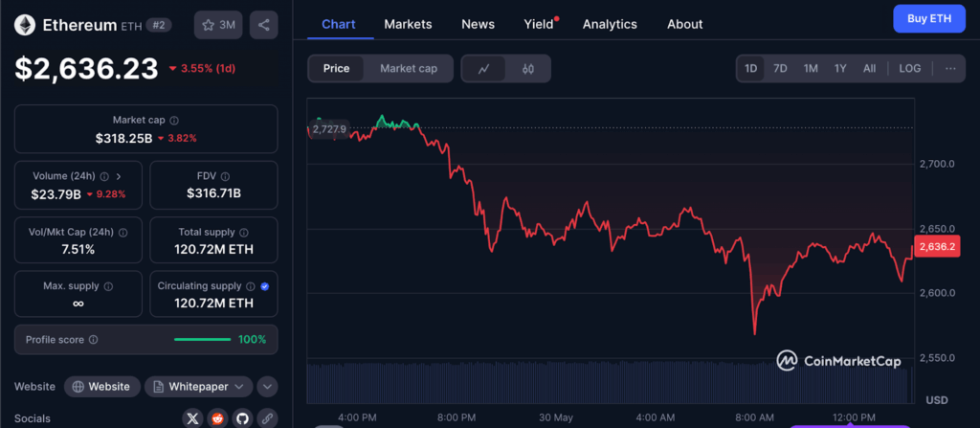Screen dimensions: 980x428
Task: Click the Market cap info icon
Action: 173,121
